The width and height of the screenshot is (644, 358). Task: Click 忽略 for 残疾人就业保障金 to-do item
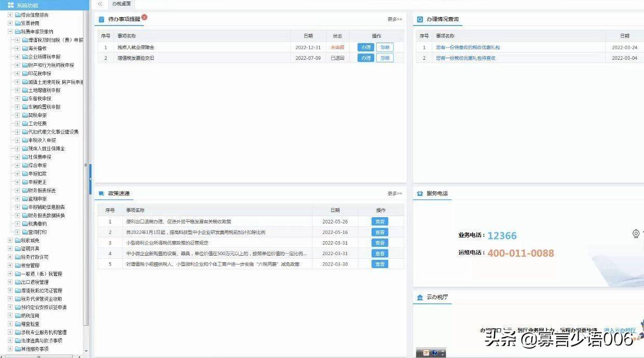pos(385,47)
